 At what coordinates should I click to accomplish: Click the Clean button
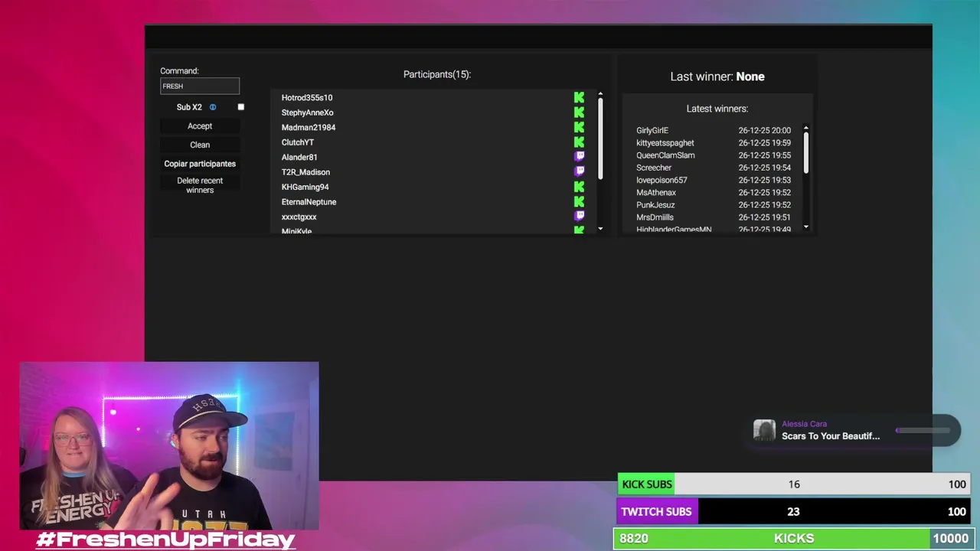pos(200,145)
